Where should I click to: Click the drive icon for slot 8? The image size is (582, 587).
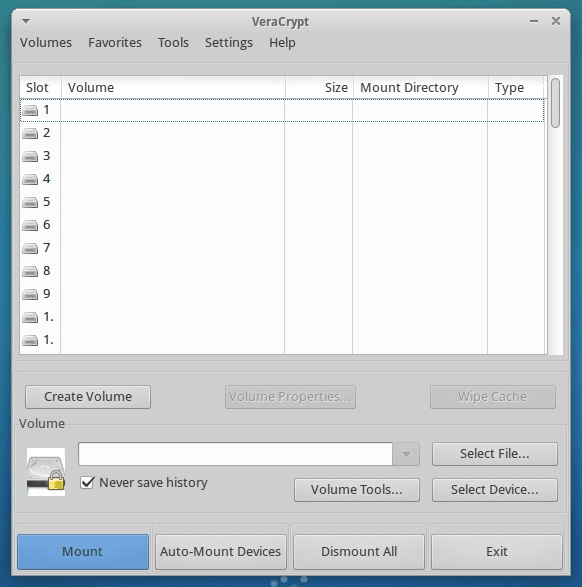point(30,271)
